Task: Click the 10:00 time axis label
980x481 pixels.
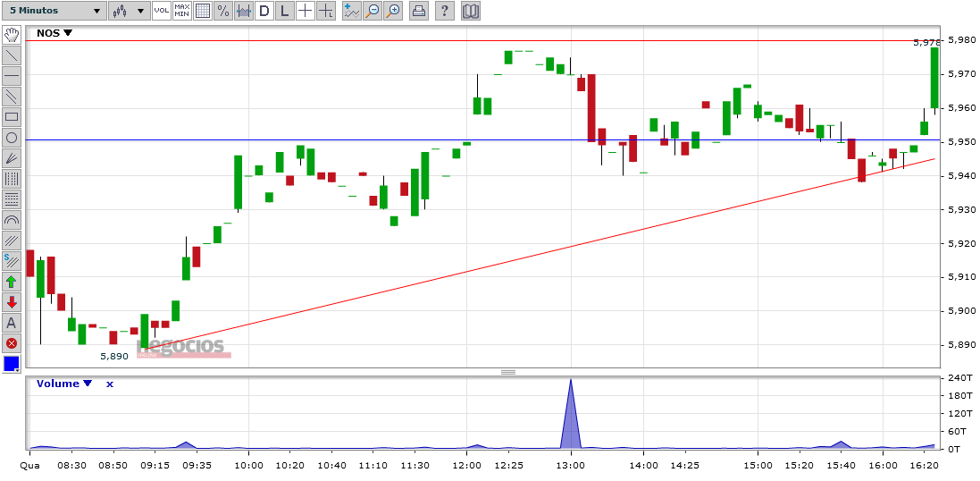Action: (x=248, y=466)
